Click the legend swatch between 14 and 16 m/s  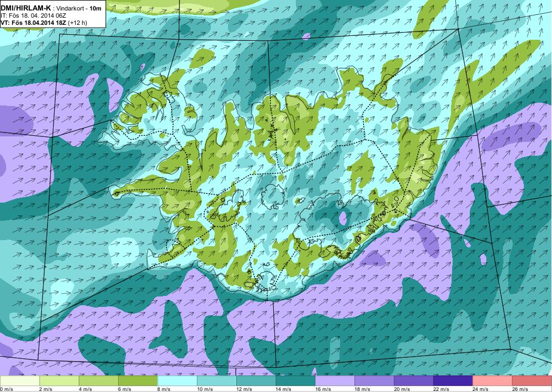296,380
